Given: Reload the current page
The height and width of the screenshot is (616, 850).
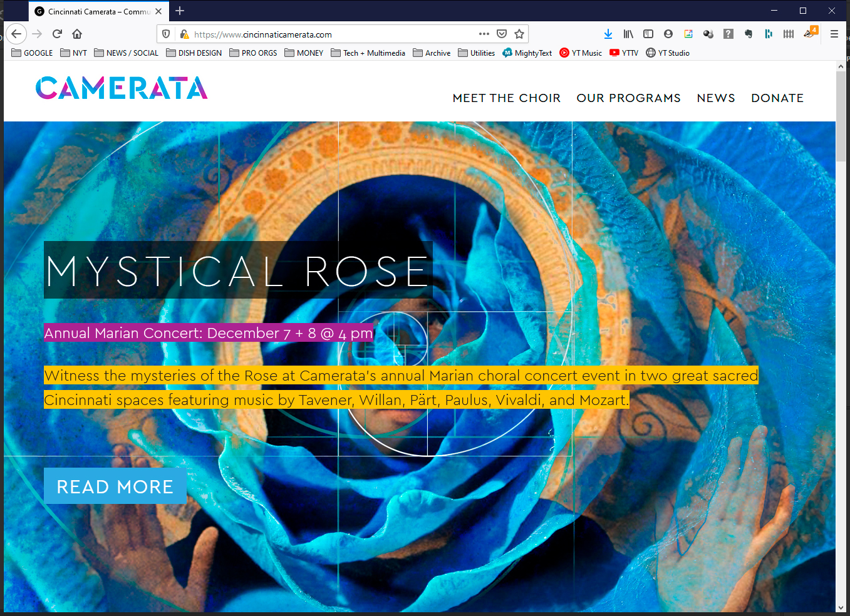Looking at the screenshot, I should 57,34.
